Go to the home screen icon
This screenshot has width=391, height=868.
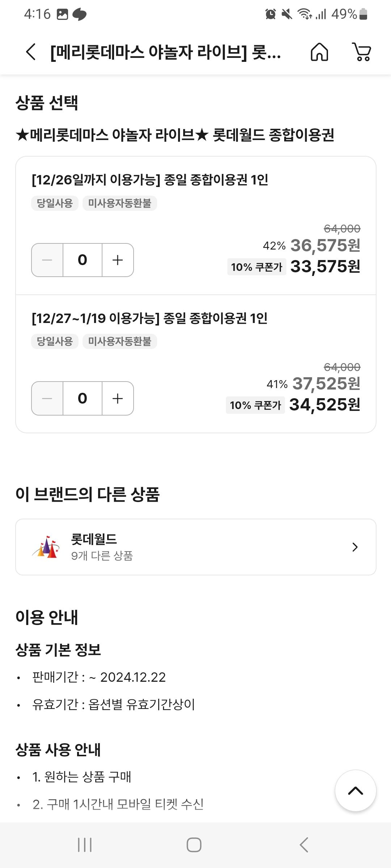[x=319, y=52]
